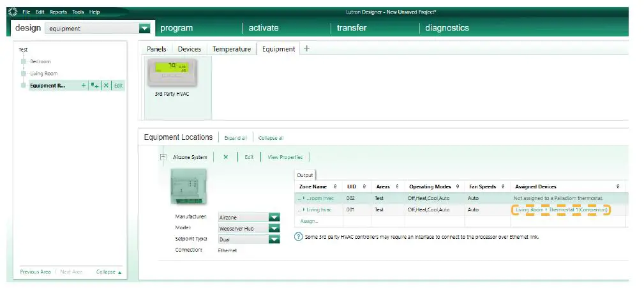Click the add multiple areas icon beside Equipment R...
The image size is (644, 288).
[95, 86]
